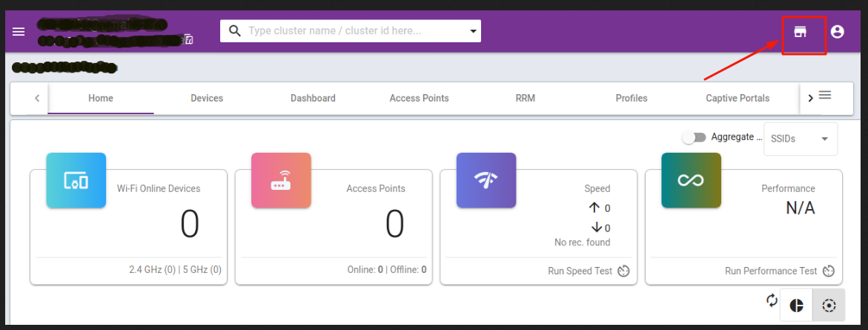Click the Access Points count 0

[x=394, y=224]
